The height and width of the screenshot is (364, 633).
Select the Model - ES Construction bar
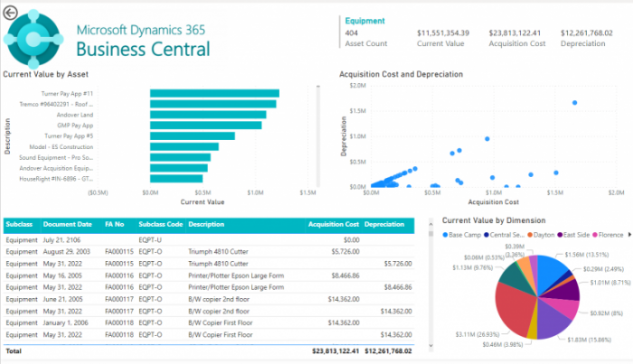point(184,146)
